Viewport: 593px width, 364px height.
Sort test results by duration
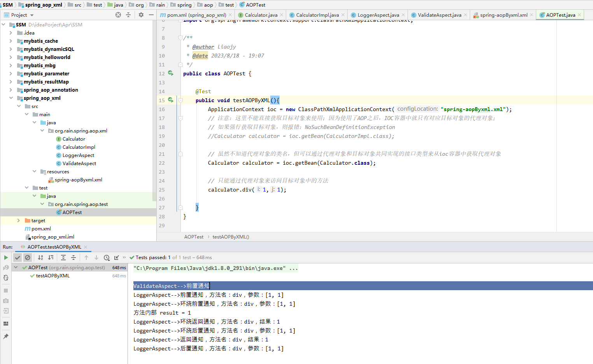click(51, 258)
